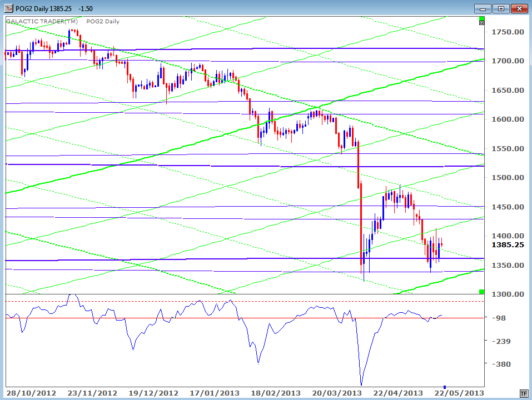The height and width of the screenshot is (400, 532).
Task: Click the POG2 Daily chart label
Action: (103, 21)
